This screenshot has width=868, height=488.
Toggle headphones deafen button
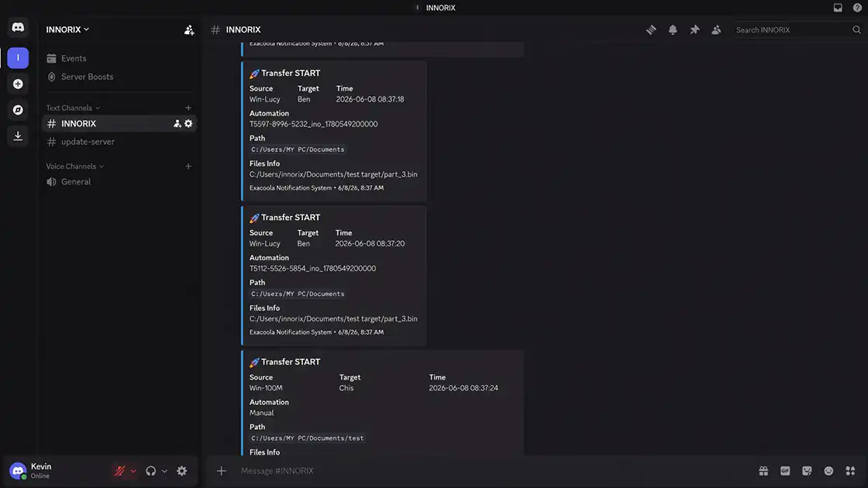150,471
